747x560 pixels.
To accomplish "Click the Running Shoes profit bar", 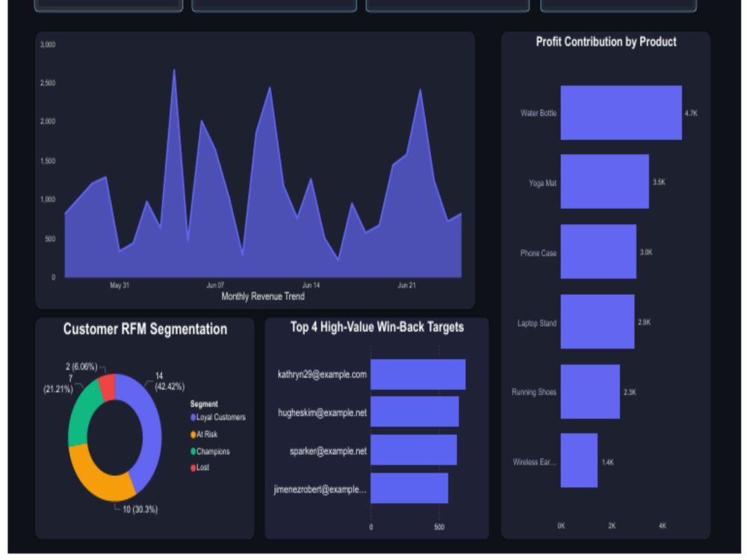I will click(x=590, y=391).
